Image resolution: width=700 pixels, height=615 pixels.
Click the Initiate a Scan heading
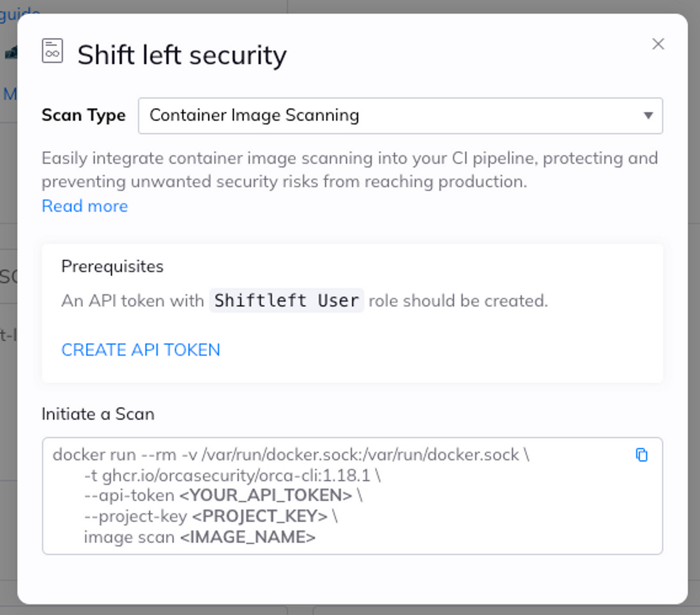[x=98, y=414]
